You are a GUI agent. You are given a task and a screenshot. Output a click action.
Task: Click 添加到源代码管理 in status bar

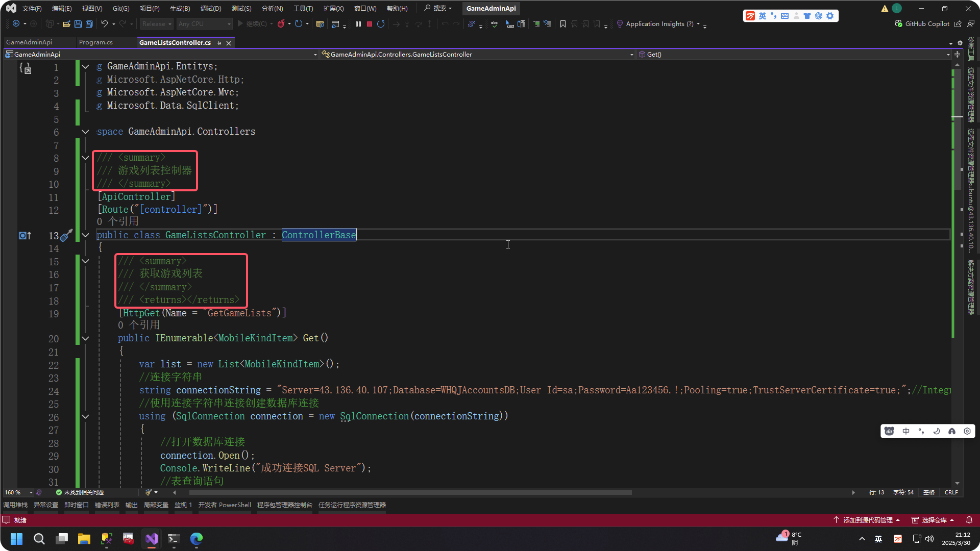tap(867, 520)
